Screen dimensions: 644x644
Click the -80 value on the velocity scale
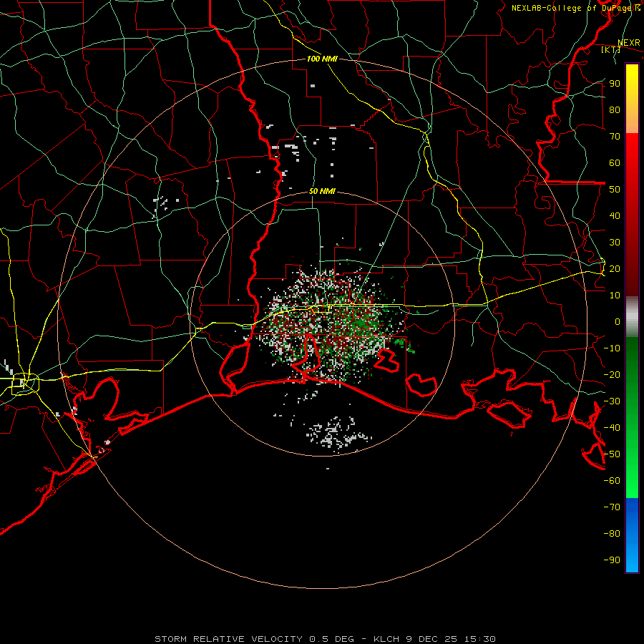click(612, 534)
